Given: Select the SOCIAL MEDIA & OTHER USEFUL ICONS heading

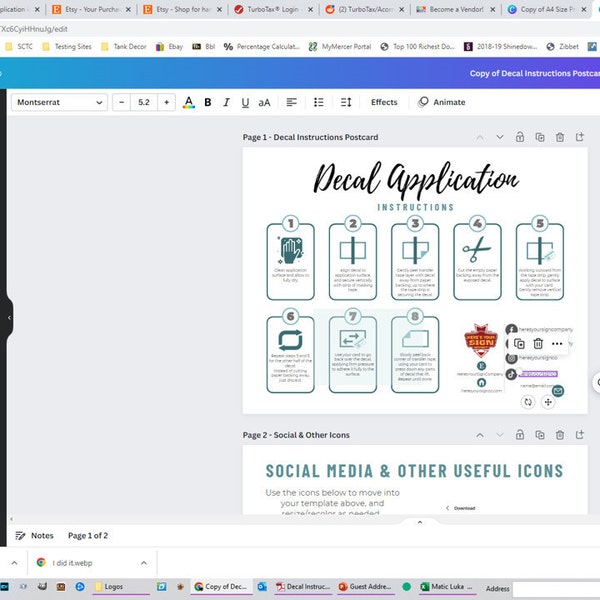Looking at the screenshot, I should (414, 471).
